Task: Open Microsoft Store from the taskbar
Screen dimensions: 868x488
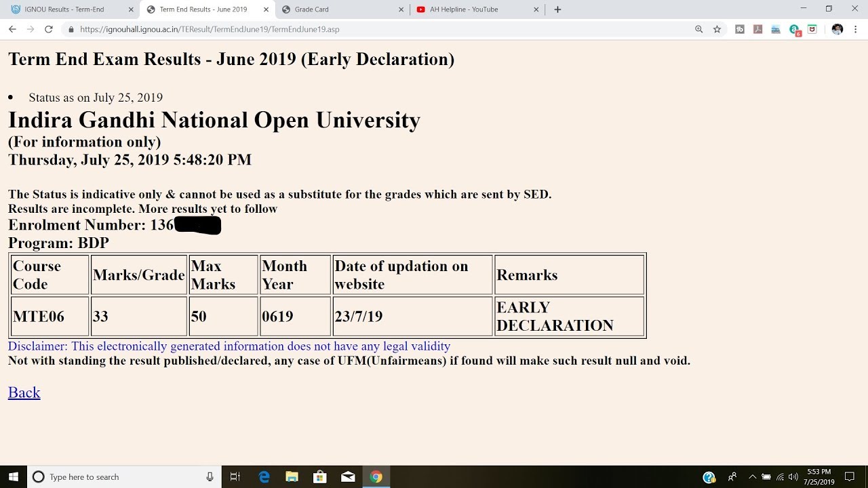Action: pos(320,476)
